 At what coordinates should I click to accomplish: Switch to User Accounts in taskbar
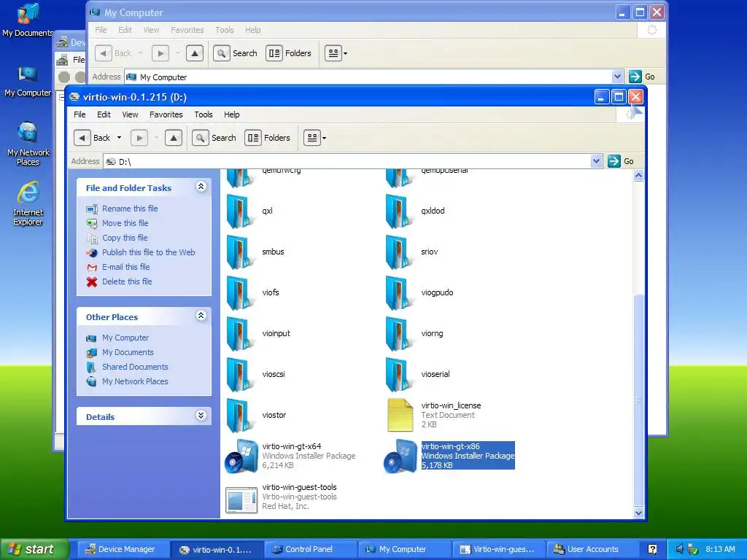(592, 550)
